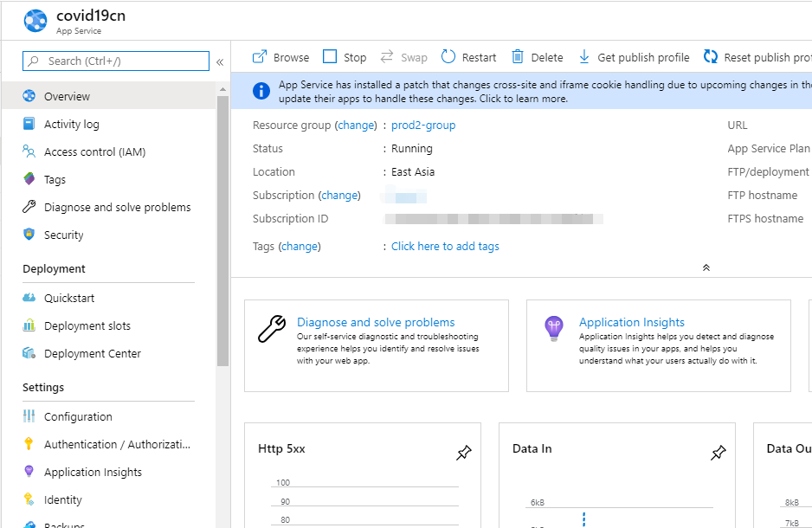Image resolution: width=812 pixels, height=528 pixels.
Task: Click the Security shield icon
Action: click(29, 234)
